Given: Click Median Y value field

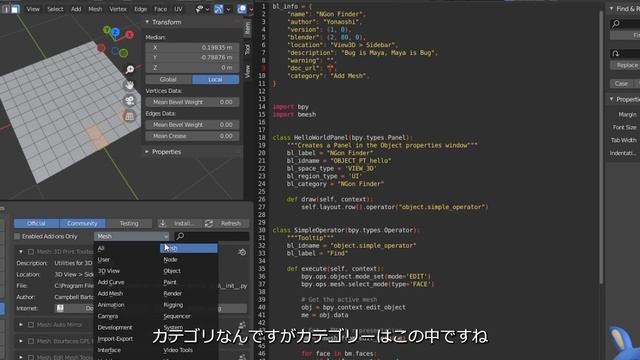Looking at the screenshot, I should (192, 58).
